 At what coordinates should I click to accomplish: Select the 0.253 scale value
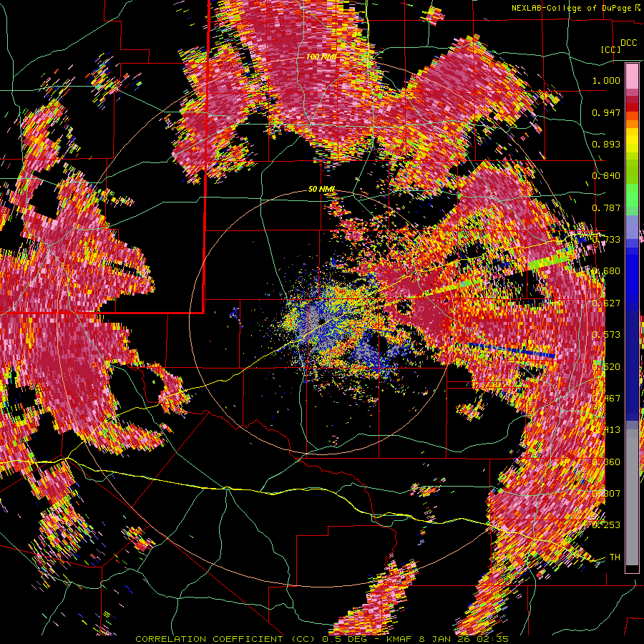606,525
